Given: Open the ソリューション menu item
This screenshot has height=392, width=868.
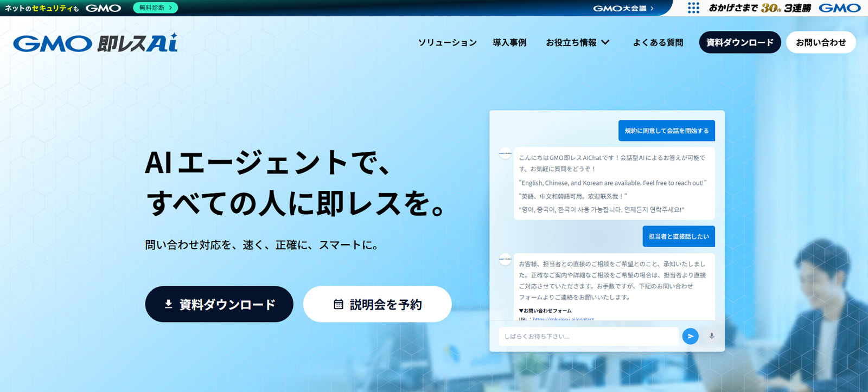Looking at the screenshot, I should pyautogui.click(x=448, y=42).
